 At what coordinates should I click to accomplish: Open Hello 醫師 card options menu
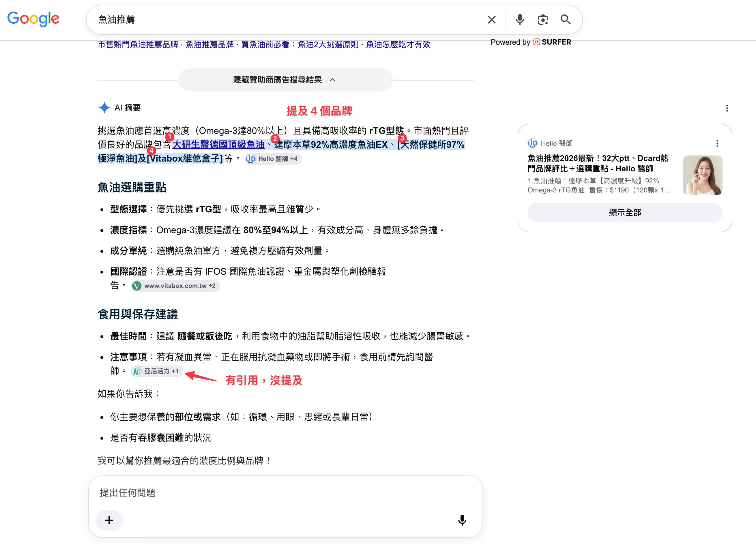pyautogui.click(x=717, y=143)
